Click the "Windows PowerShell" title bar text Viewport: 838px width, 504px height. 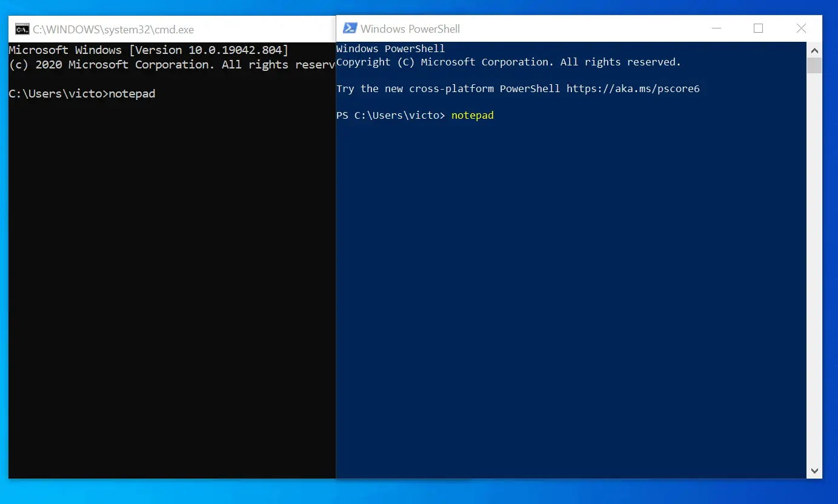click(x=410, y=28)
